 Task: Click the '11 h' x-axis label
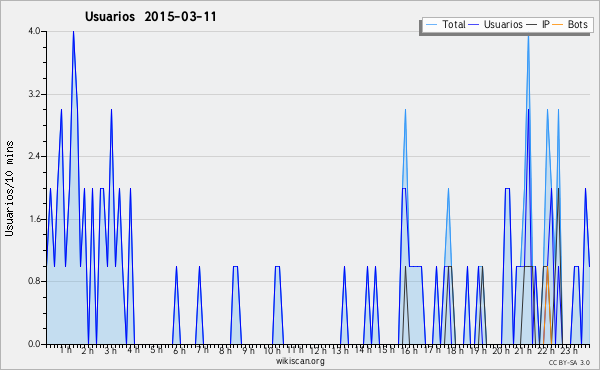pyautogui.click(x=295, y=350)
